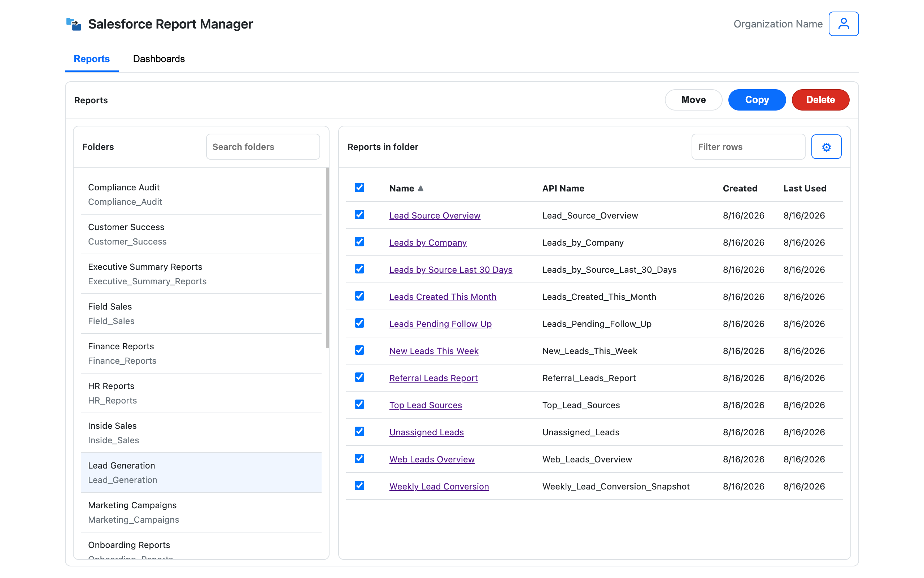Uncheck Weekly Lead Conversion checkbox
Screen dimensions: 924x578
click(359, 486)
